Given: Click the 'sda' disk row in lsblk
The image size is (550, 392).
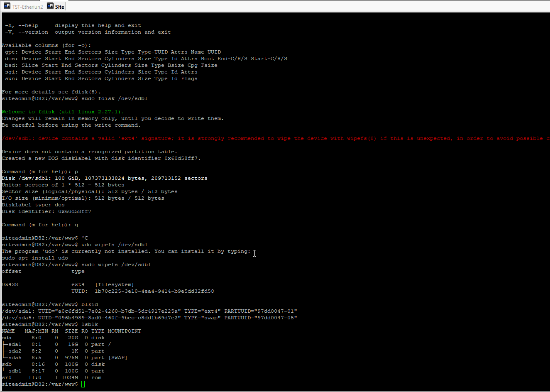Looking at the screenshot, I should pyautogui.click(x=53, y=338).
